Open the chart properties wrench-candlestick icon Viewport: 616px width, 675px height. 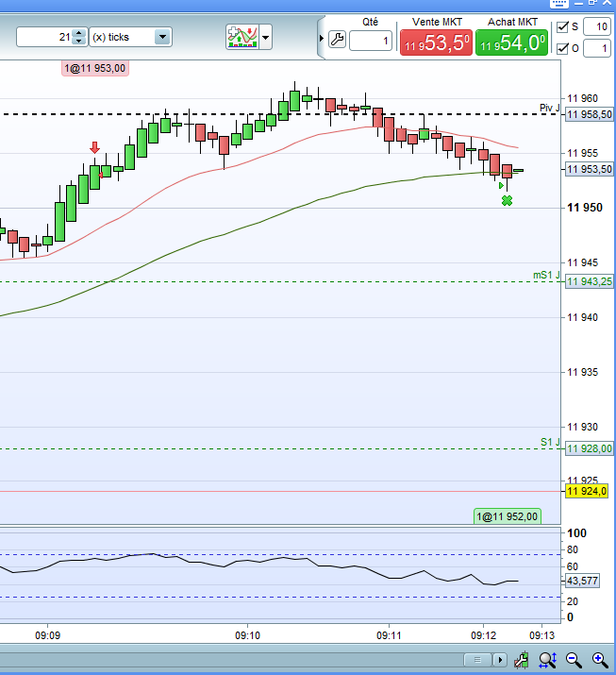click(521, 660)
